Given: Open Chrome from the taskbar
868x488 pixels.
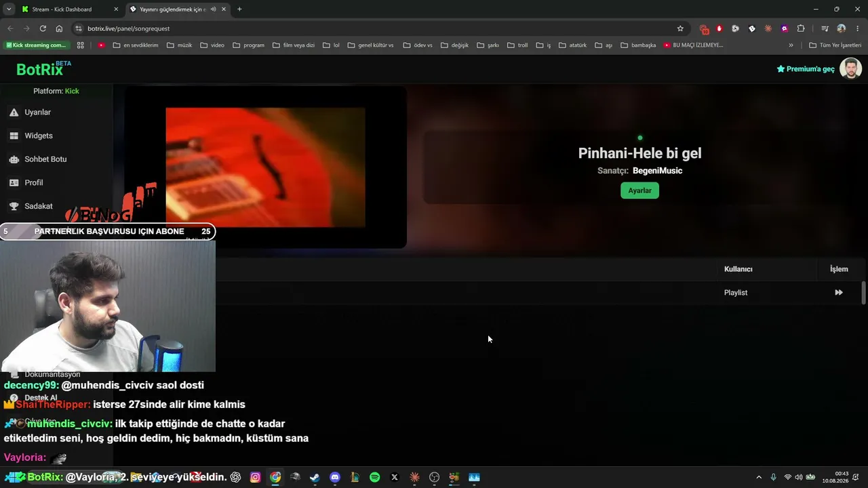Looking at the screenshot, I should (x=275, y=477).
